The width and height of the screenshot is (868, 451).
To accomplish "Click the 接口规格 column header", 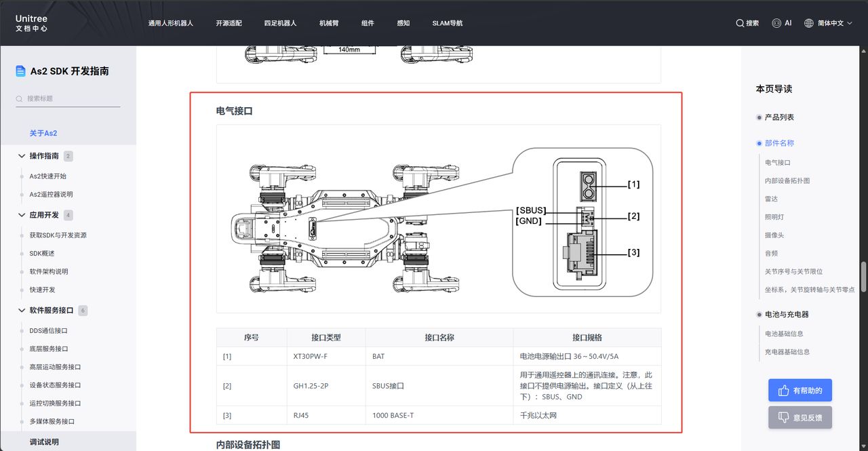I will pyautogui.click(x=587, y=338).
